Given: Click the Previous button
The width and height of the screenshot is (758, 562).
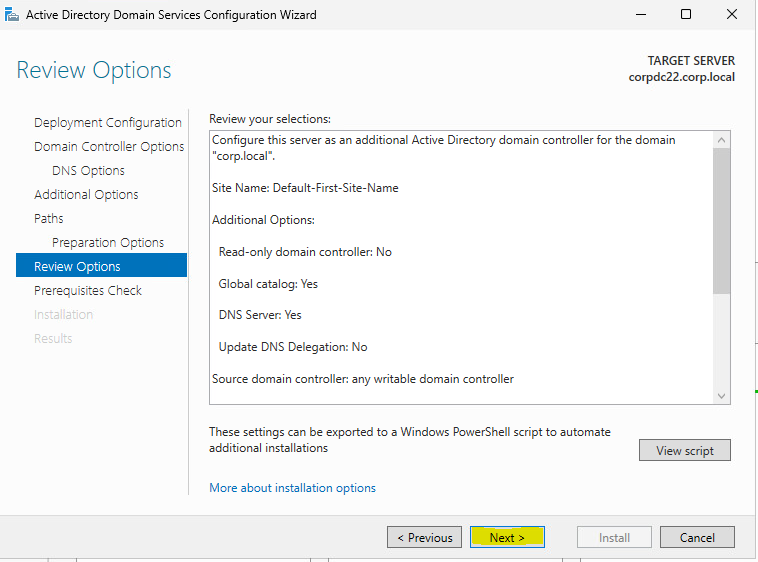Looking at the screenshot, I should [x=424, y=537].
